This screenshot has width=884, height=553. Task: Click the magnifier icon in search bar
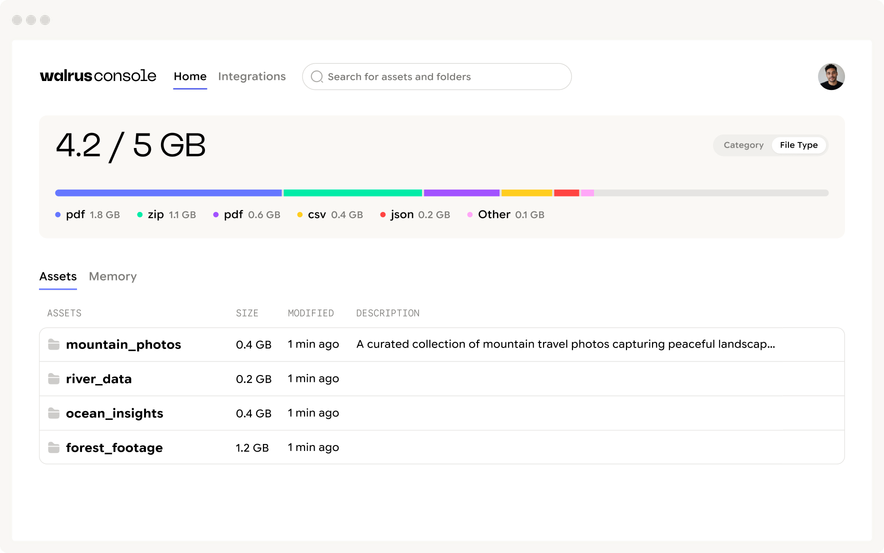317,77
